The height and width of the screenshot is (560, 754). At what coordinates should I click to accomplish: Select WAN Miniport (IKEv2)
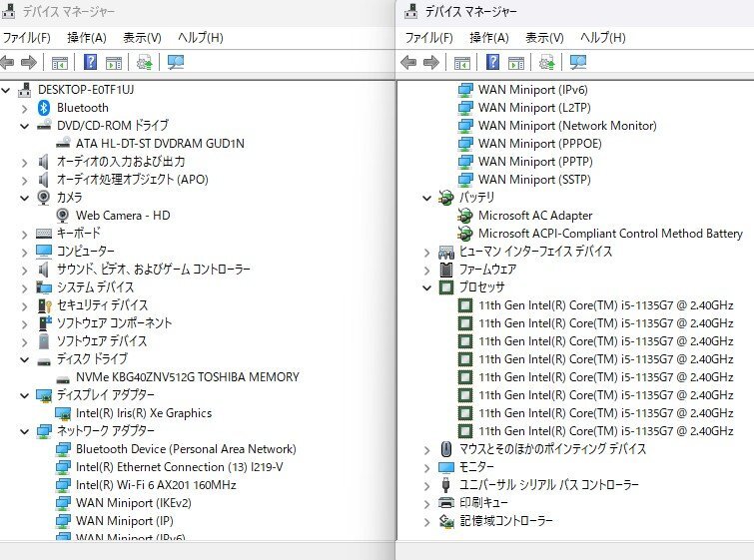[133, 503]
